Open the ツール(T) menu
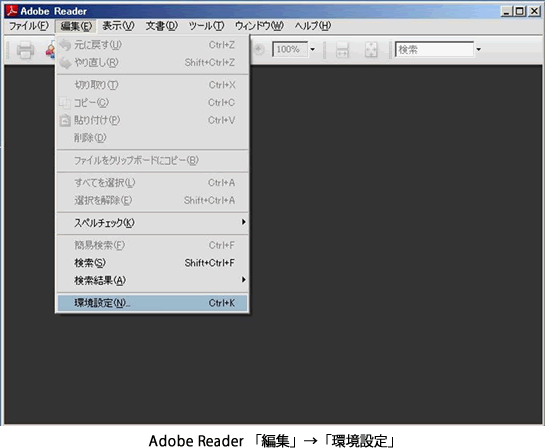Screen dimensions: 545x448 tap(206, 26)
